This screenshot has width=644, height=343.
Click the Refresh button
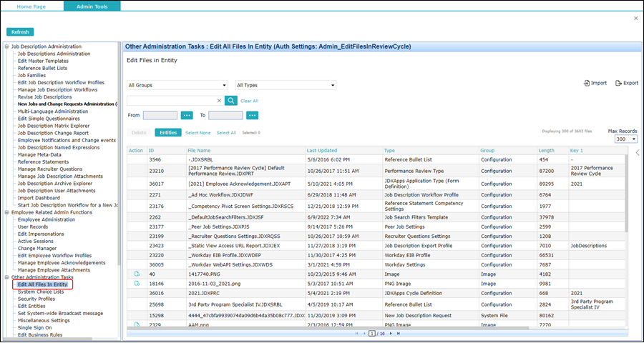tap(20, 32)
